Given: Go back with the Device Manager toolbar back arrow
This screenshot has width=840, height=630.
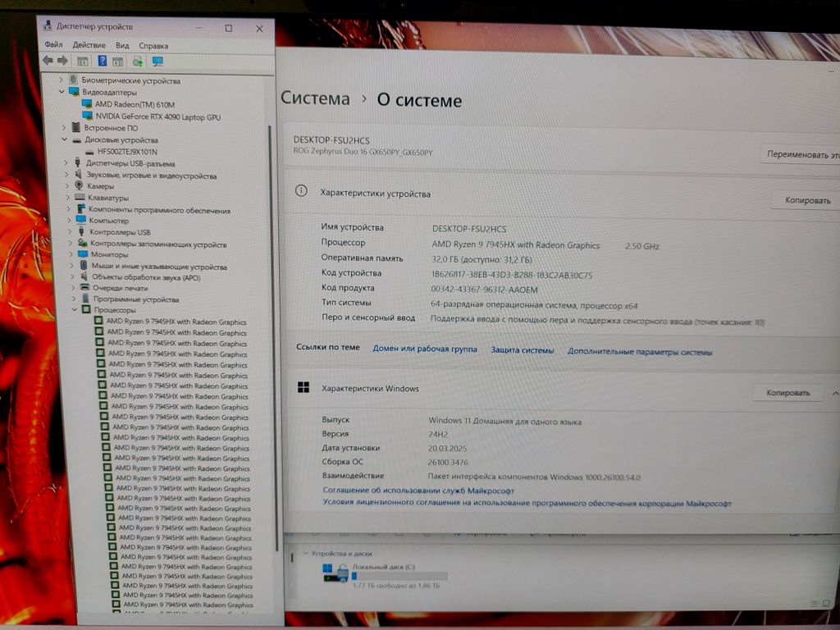Looking at the screenshot, I should tap(48, 61).
